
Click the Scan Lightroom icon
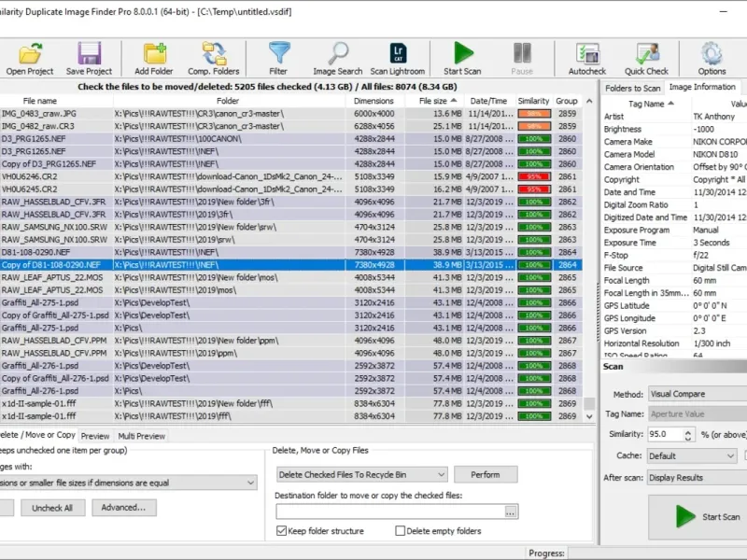[398, 58]
